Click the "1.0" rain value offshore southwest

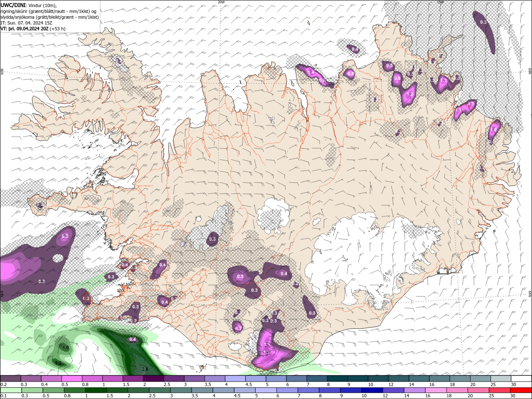pos(66,347)
